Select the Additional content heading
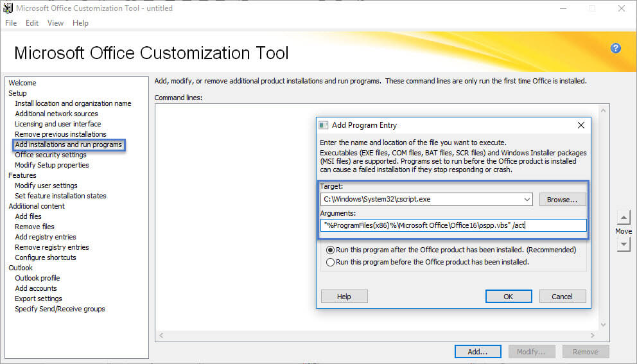637x364 pixels. [x=37, y=206]
